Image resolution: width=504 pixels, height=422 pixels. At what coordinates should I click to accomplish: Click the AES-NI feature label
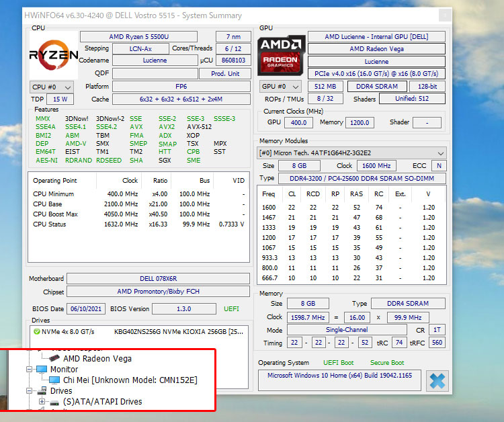point(46,160)
